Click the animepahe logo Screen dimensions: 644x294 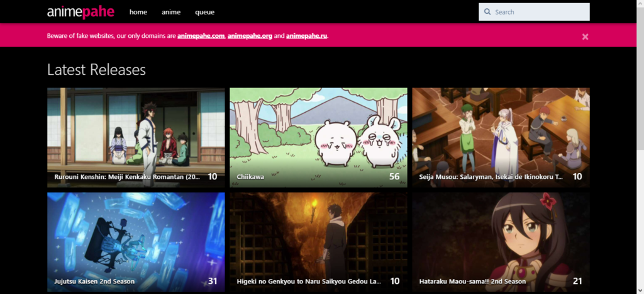(80, 12)
